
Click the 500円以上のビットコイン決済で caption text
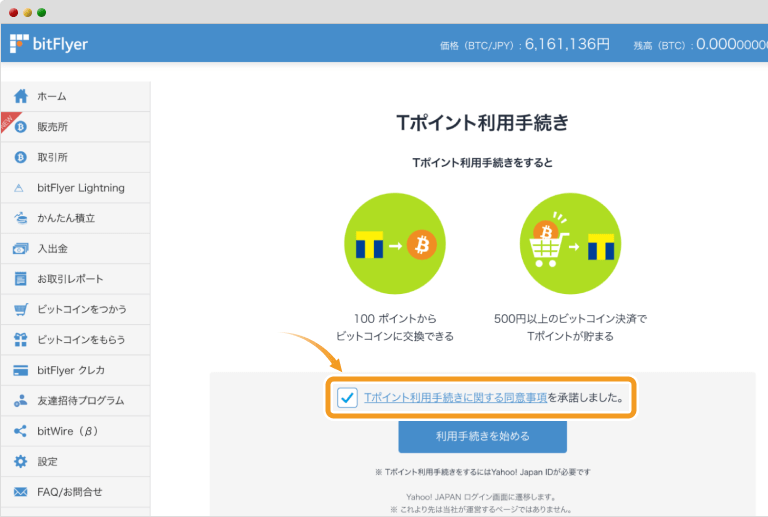pyautogui.click(x=570, y=319)
